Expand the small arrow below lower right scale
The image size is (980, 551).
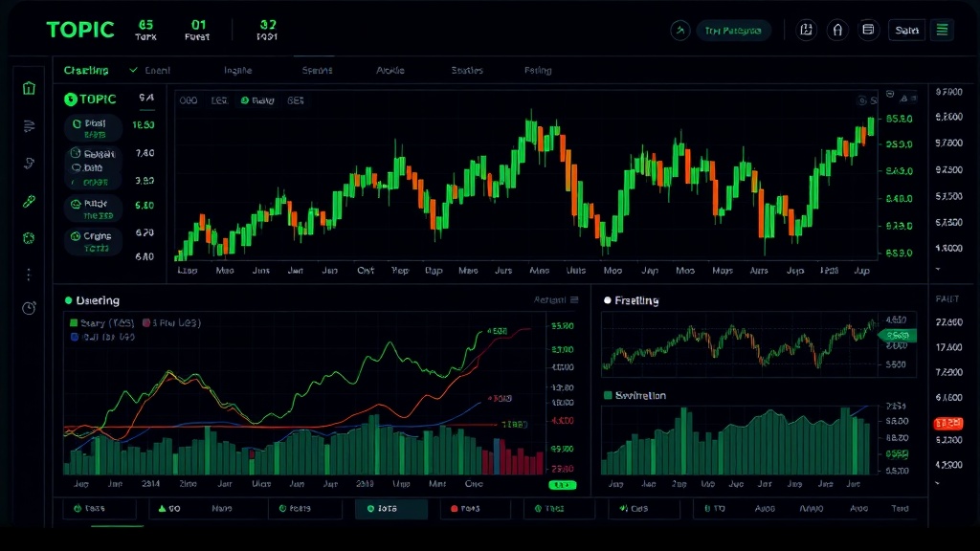938,483
